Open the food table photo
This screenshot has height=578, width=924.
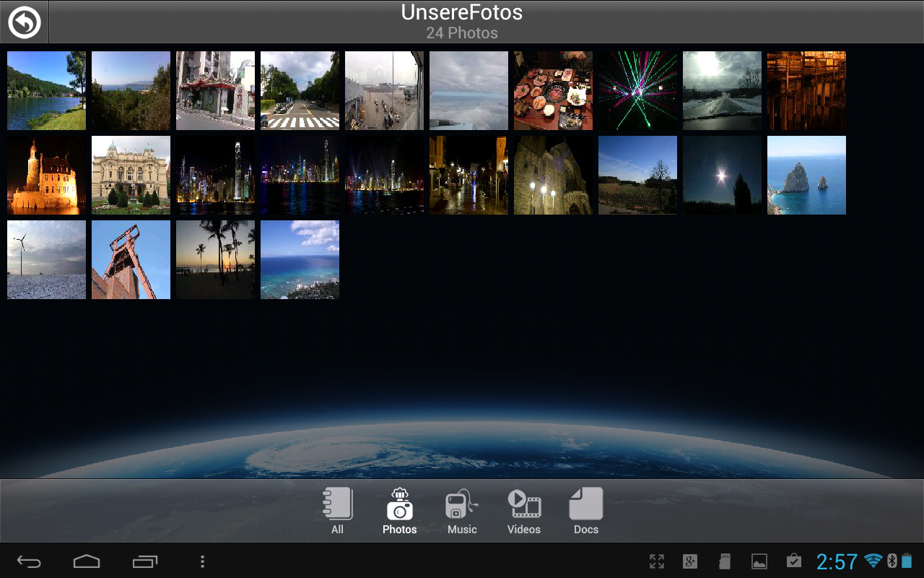pyautogui.click(x=553, y=90)
